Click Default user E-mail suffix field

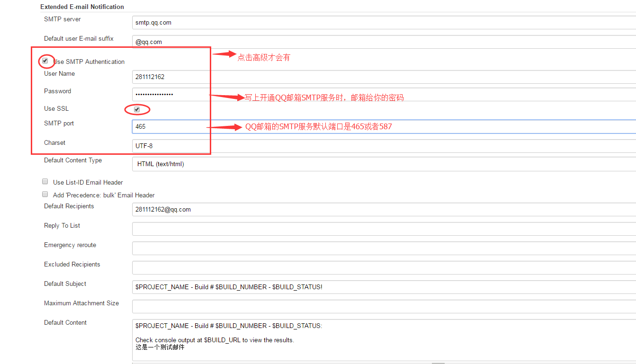pos(384,42)
